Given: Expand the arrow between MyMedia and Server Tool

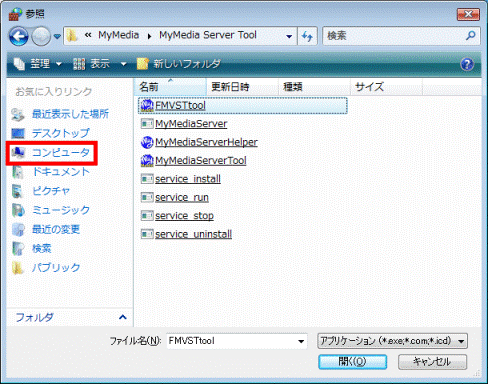Looking at the screenshot, I should pyautogui.click(x=149, y=36).
